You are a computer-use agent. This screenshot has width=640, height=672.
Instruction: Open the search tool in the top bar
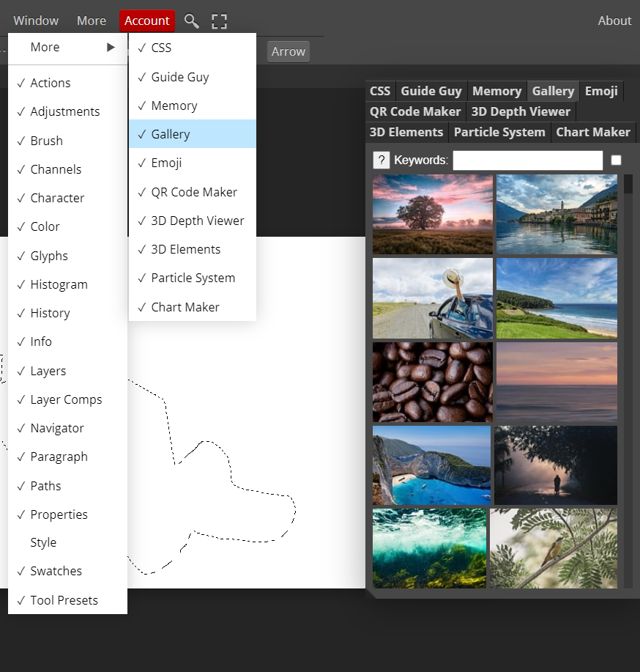pyautogui.click(x=191, y=21)
